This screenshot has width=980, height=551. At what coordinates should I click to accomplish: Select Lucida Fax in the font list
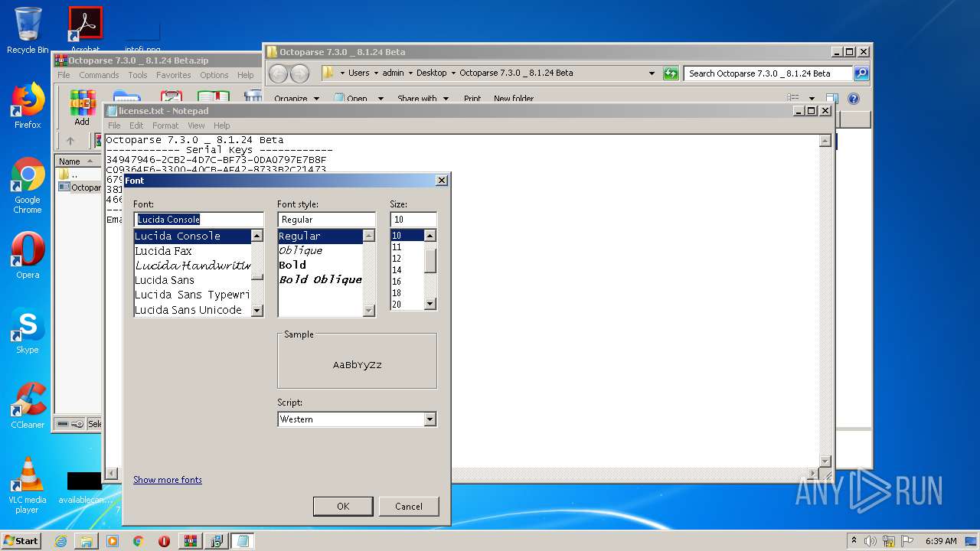193,251
